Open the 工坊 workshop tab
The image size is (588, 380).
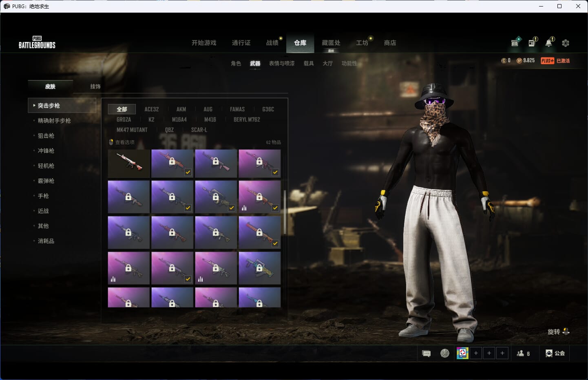362,43
